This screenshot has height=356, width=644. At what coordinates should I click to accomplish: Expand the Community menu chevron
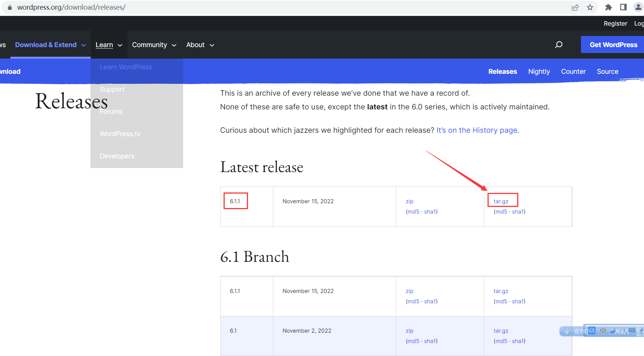(174, 45)
